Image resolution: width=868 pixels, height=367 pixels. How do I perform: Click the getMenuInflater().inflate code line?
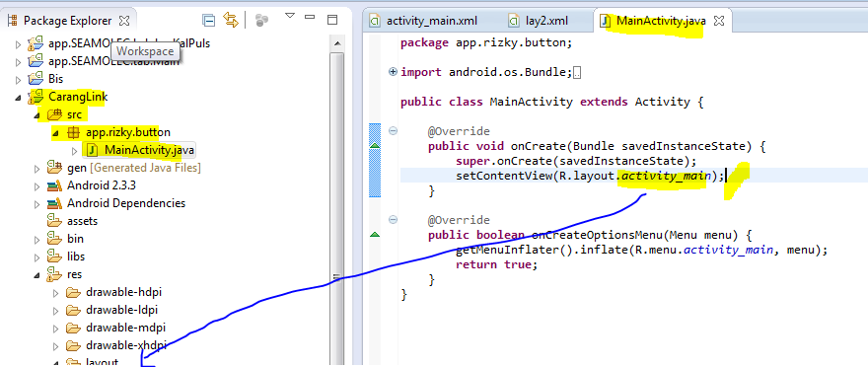[641, 251]
